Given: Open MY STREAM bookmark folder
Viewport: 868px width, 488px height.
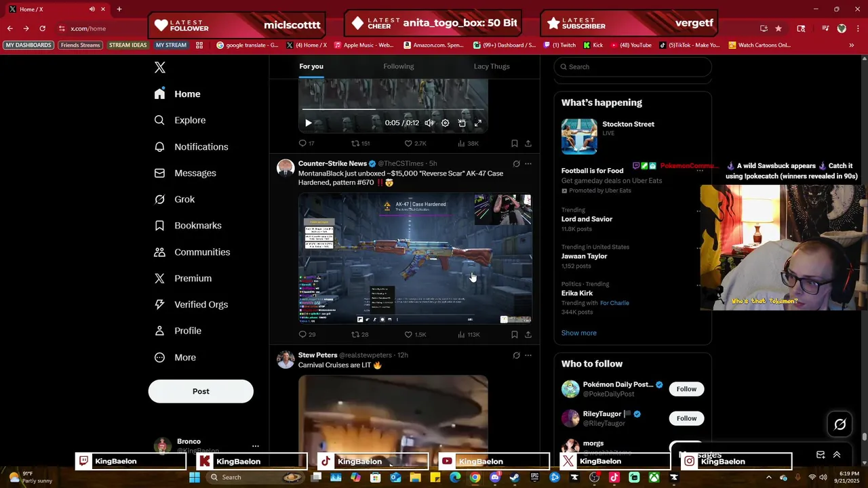Looking at the screenshot, I should click(x=171, y=45).
